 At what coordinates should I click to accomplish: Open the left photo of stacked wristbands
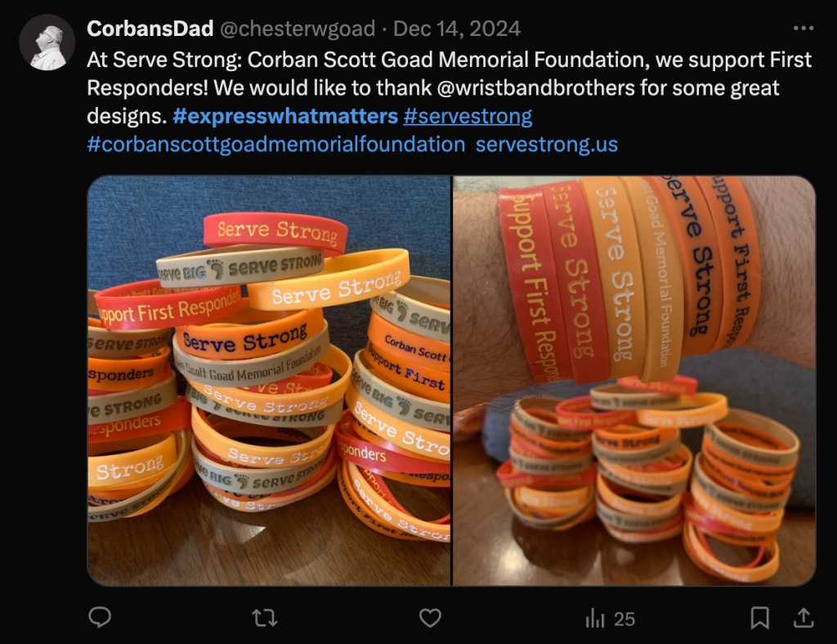tap(269, 380)
